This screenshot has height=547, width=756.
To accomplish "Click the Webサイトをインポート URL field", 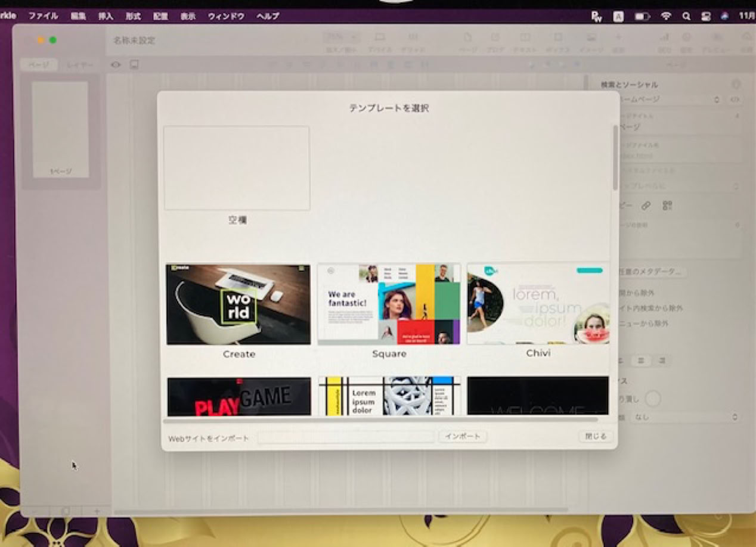I will pos(345,437).
